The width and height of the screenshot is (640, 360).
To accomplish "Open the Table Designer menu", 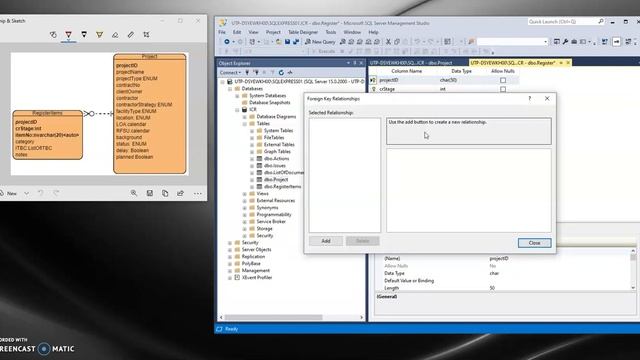I will coord(303,32).
